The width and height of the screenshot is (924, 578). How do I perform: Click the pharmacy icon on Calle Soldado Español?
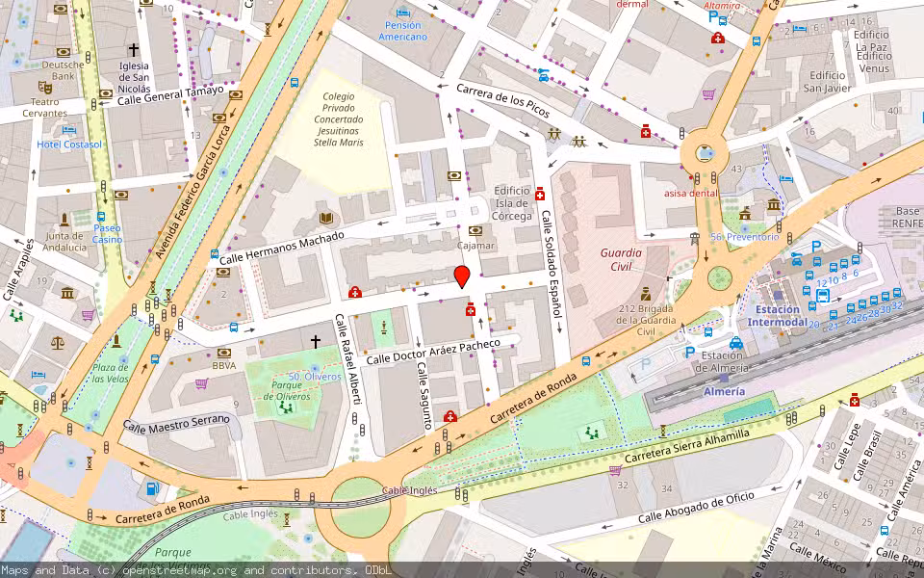coord(539,194)
